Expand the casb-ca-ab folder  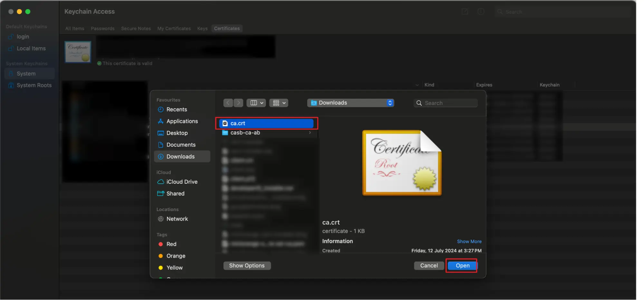click(310, 132)
